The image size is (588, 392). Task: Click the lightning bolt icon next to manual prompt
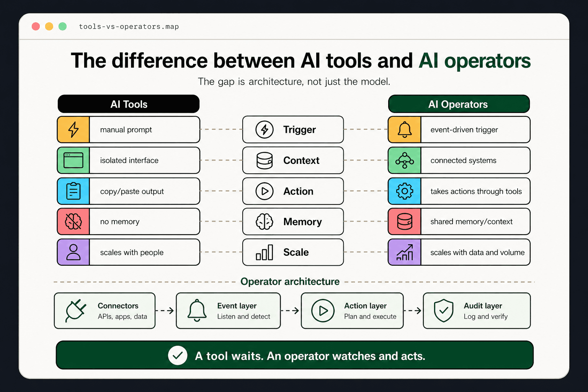point(73,129)
